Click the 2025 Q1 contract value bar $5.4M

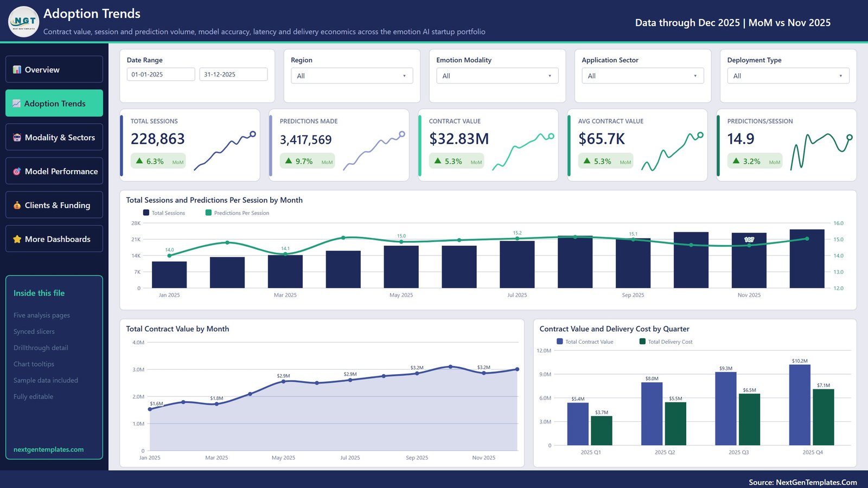tap(578, 424)
